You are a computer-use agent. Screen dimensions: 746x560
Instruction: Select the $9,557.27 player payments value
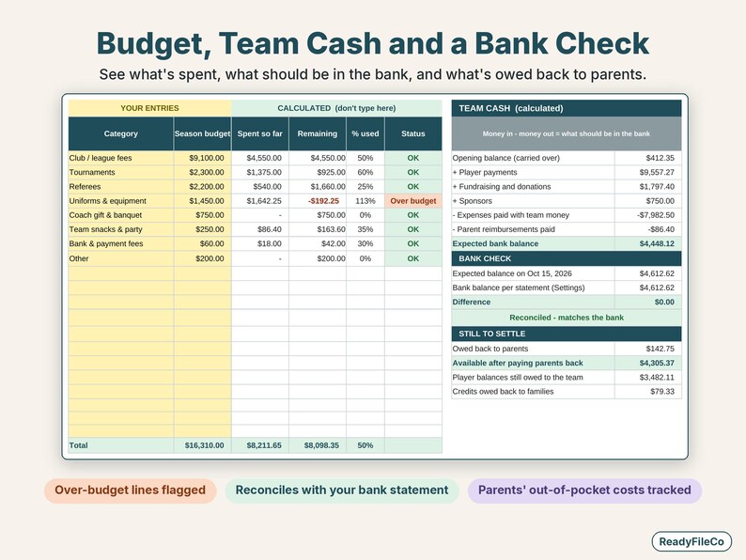(657, 172)
